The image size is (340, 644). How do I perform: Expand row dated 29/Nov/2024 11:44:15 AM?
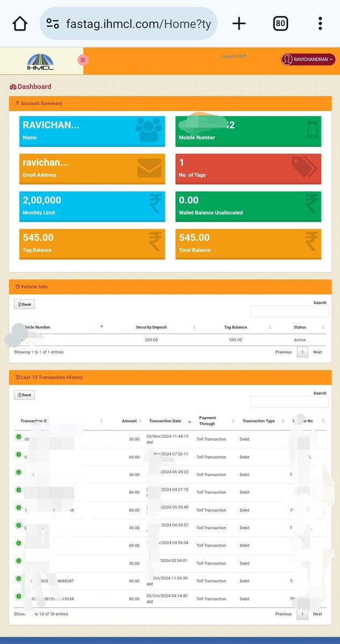click(x=18, y=437)
